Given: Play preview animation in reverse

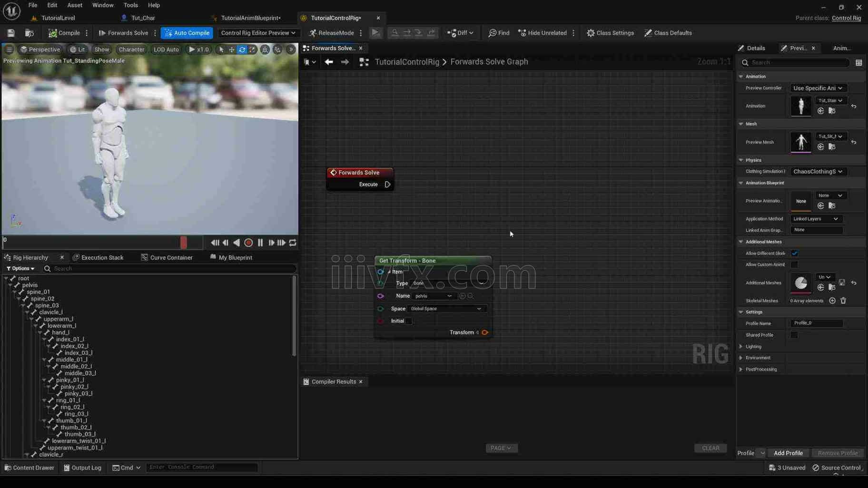Looking at the screenshot, I should click(x=237, y=243).
